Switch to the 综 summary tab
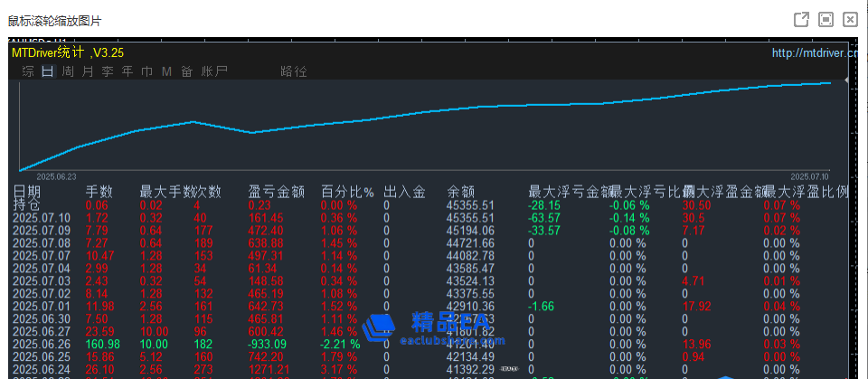 28,71
